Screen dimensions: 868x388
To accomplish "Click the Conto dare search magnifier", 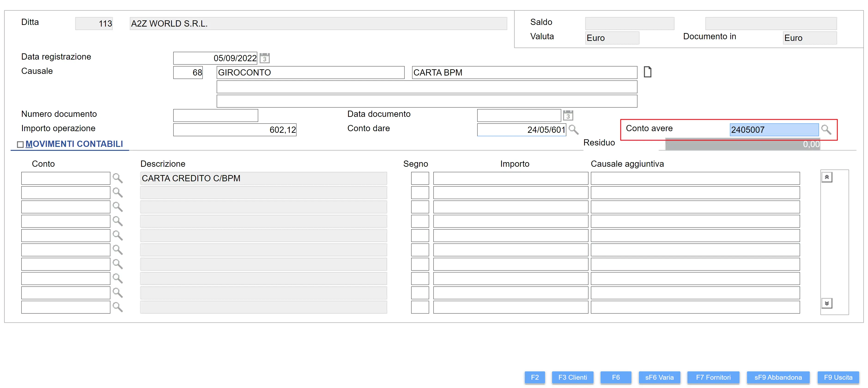I will coord(573,130).
